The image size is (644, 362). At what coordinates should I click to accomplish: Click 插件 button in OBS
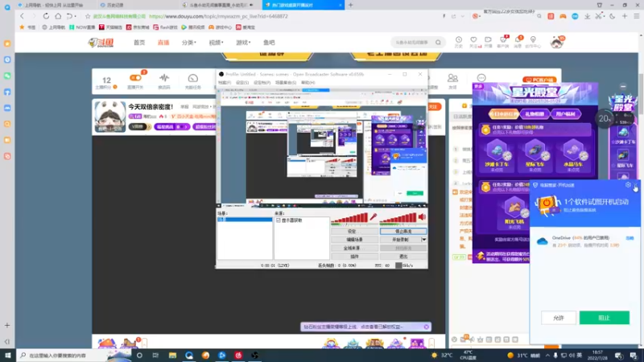pos(355,257)
